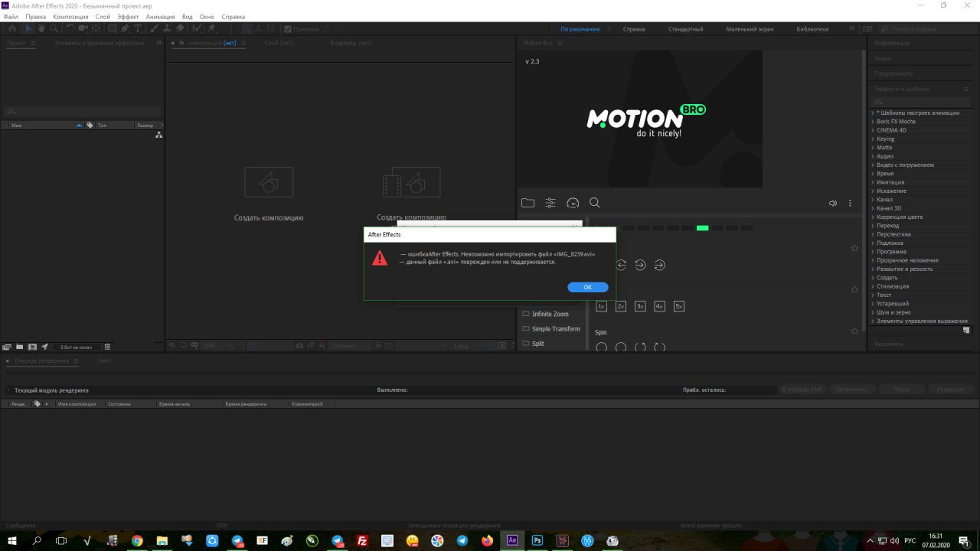980x551 pixels.
Task: Open the Chrome taskbar icon
Action: point(137,540)
